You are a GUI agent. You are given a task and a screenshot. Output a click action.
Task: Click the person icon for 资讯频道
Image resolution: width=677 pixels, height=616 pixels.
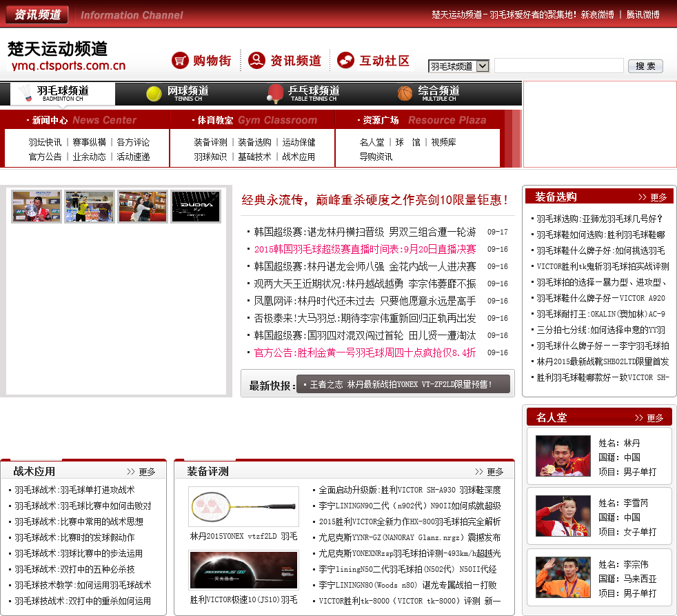point(256,61)
